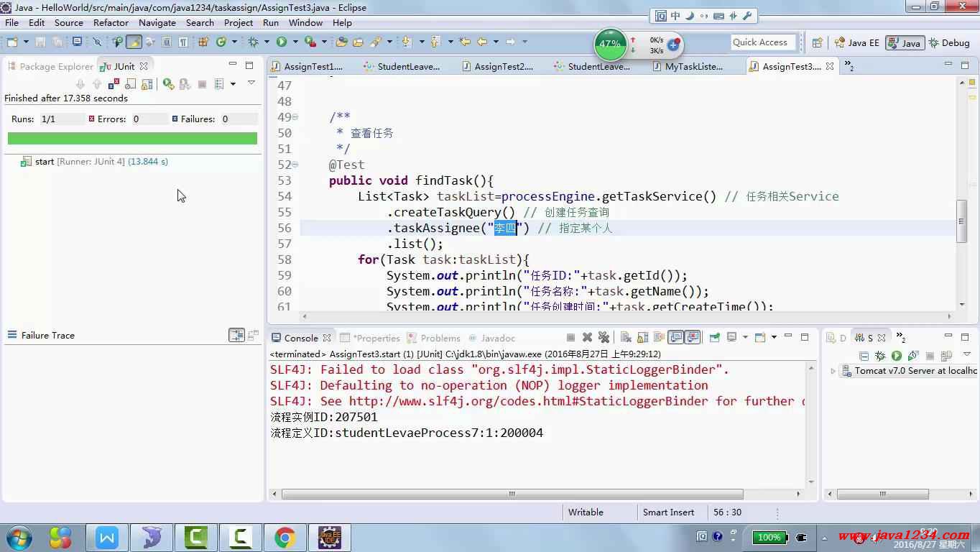
Task: Click the green Run toolbar icon
Action: (x=282, y=42)
